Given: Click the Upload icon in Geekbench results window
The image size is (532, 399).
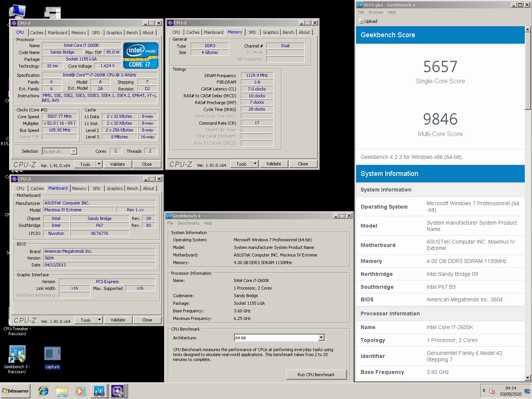Looking at the screenshot, I should [361, 21].
